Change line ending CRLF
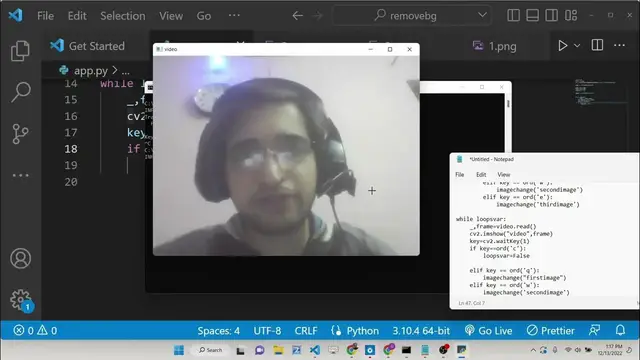640x360 pixels. (306, 331)
